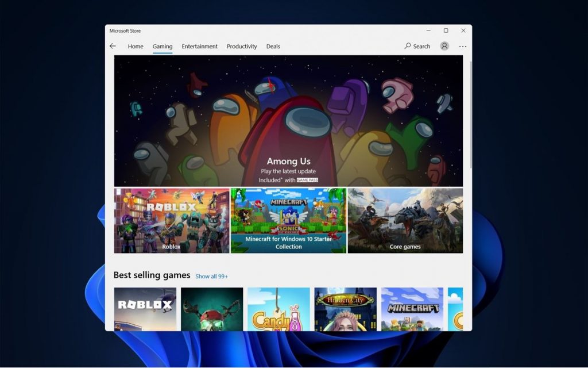Open the Search in Microsoft Store
Image resolution: width=588 pixels, height=368 pixels.
click(416, 46)
